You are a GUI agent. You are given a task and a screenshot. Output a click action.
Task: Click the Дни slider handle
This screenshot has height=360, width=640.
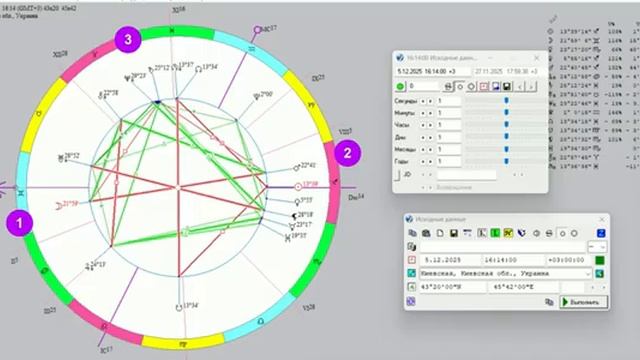[x=506, y=136]
